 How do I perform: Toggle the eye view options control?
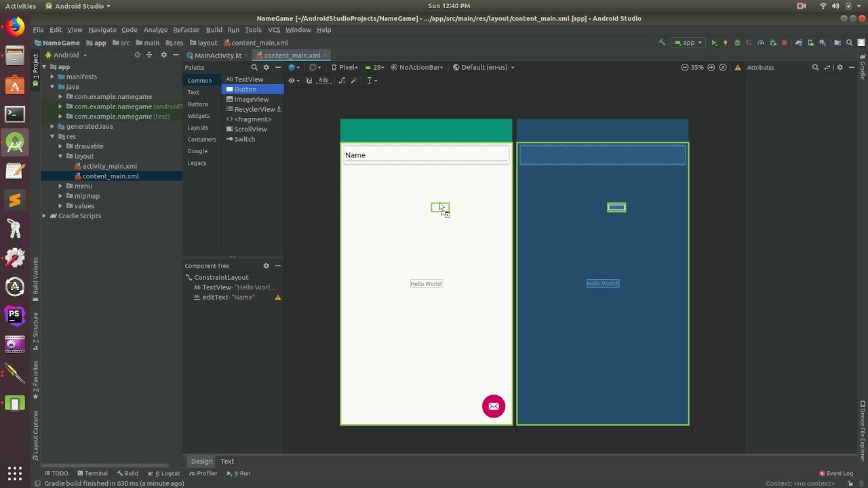[292, 81]
